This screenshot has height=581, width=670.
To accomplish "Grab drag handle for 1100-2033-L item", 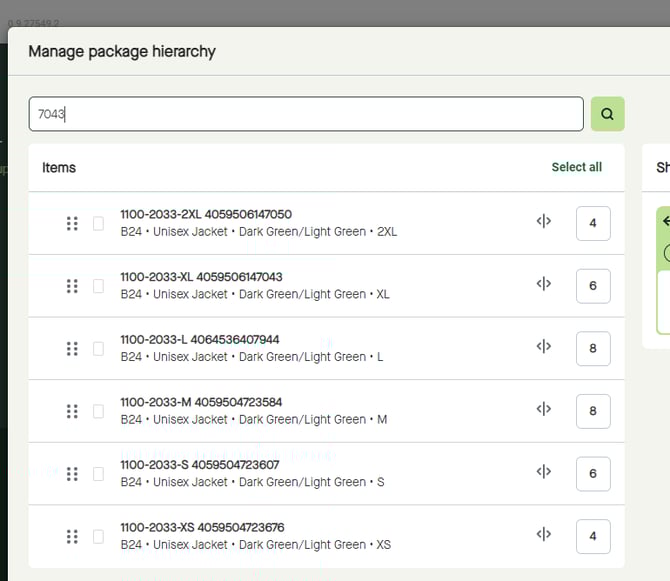I will [x=72, y=348].
